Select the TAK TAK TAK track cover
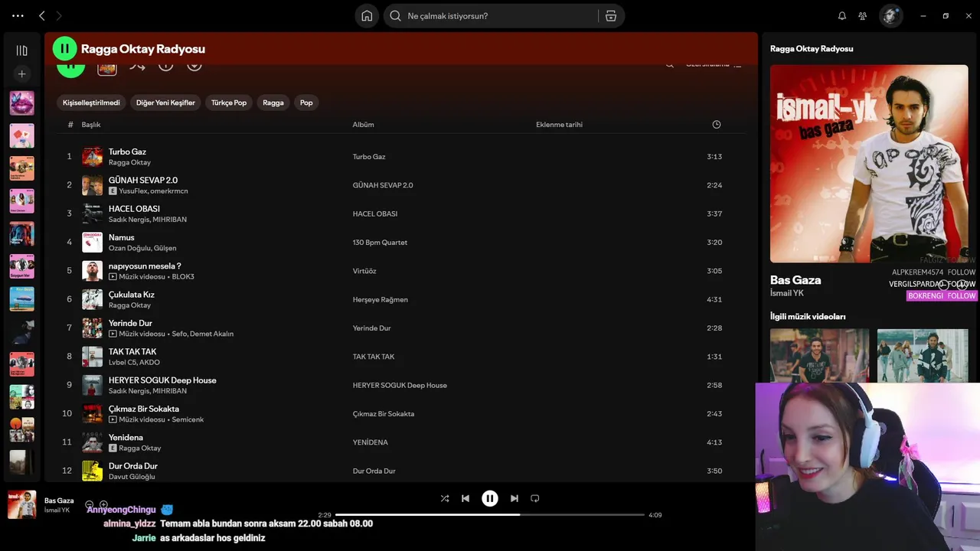 tap(92, 357)
